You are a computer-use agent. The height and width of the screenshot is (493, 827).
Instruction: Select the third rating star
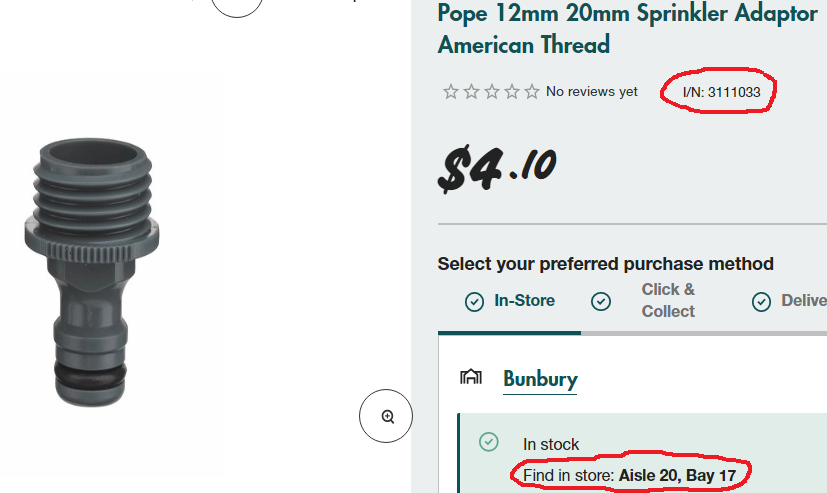pos(491,92)
